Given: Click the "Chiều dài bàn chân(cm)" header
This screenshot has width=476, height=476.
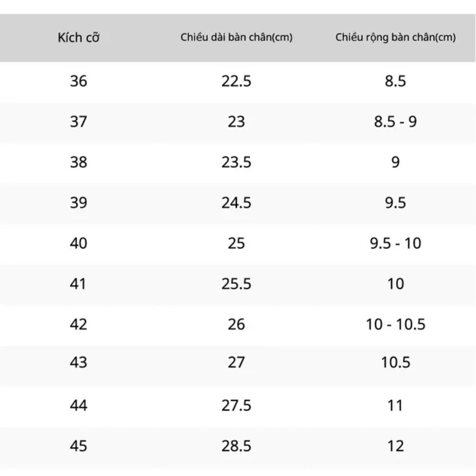Looking at the screenshot, I should (236, 39).
